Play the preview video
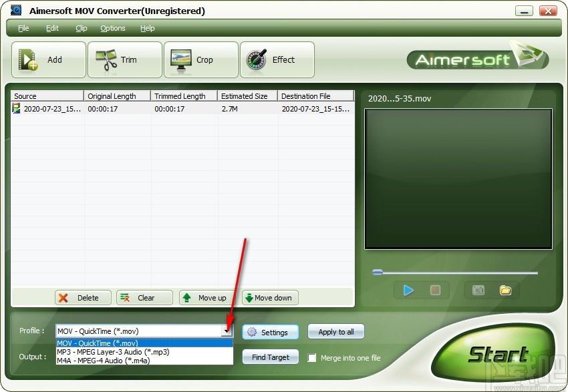 408,290
